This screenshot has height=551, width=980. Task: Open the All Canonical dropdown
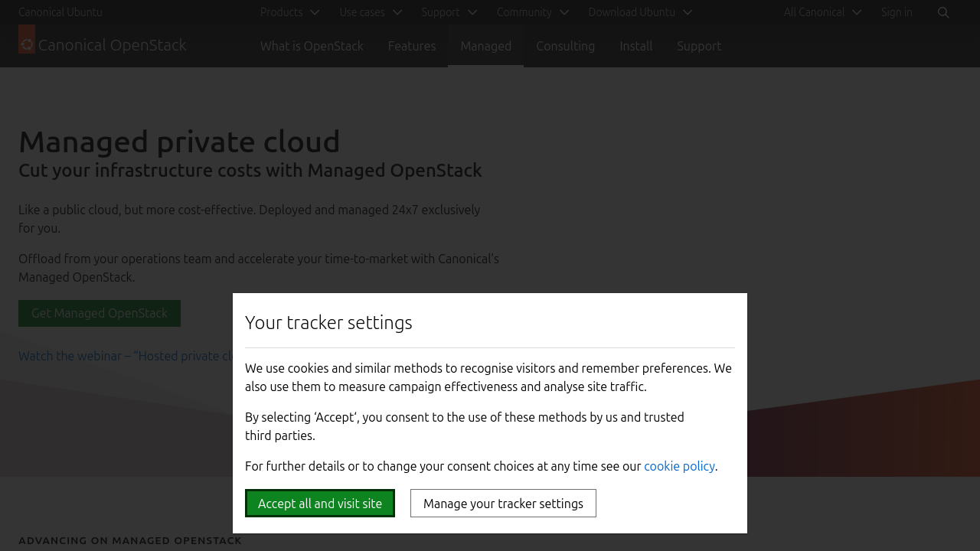822,12
